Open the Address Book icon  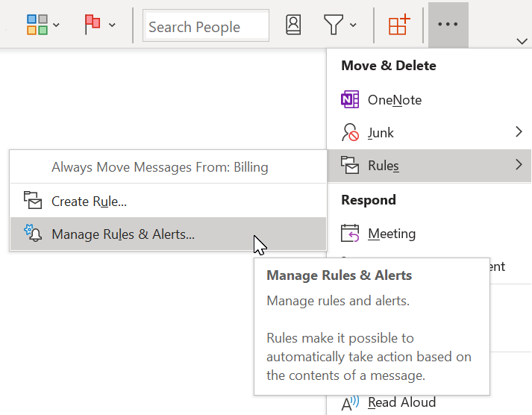(x=293, y=25)
